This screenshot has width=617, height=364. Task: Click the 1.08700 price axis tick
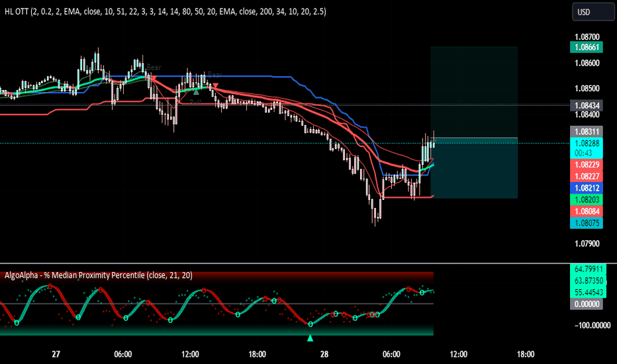[587, 37]
